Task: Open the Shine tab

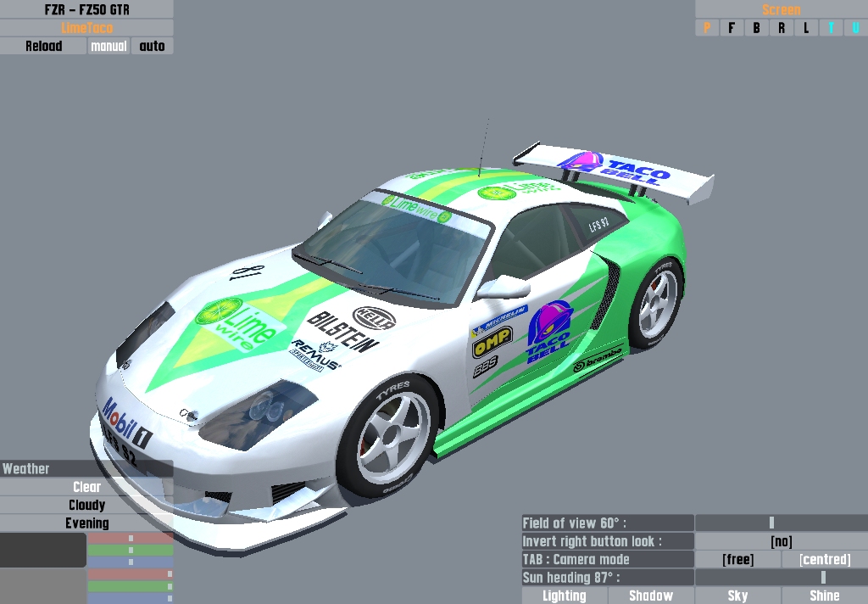Action: 825,596
